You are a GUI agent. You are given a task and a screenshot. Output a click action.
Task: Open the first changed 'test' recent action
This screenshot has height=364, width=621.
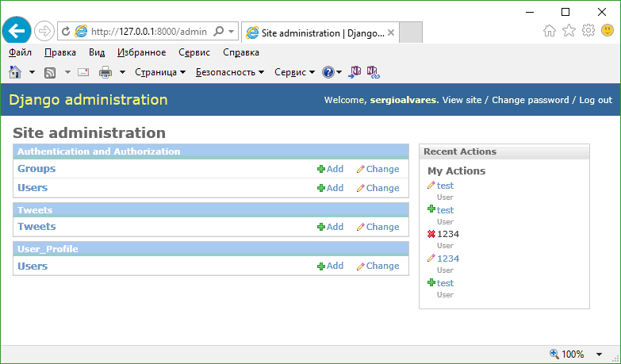pyautogui.click(x=445, y=186)
